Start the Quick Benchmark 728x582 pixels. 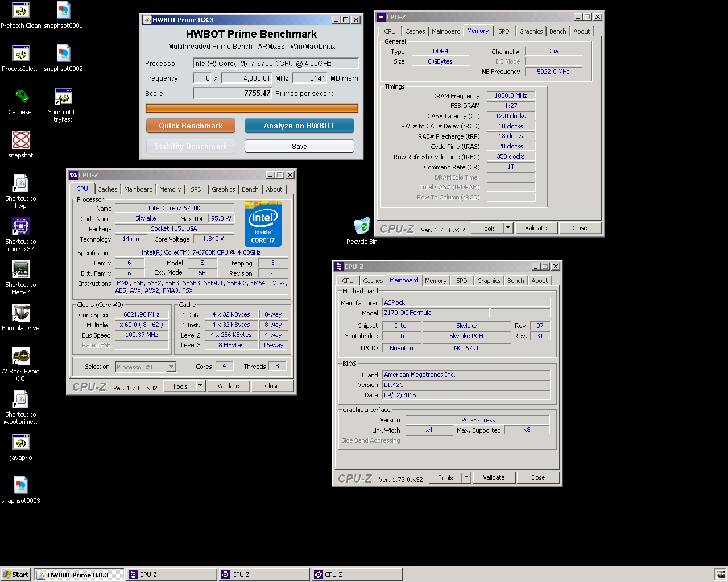(x=191, y=126)
